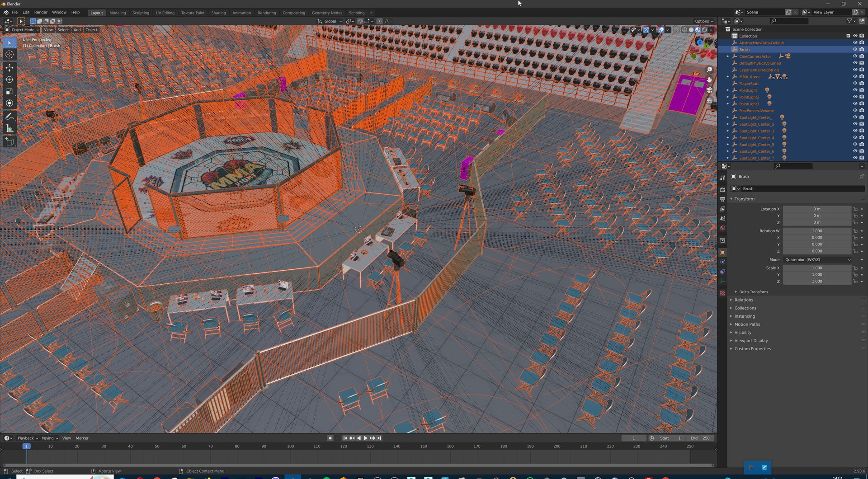Activate the Move tool
Screen dimensions: 868x479
(x=9, y=68)
